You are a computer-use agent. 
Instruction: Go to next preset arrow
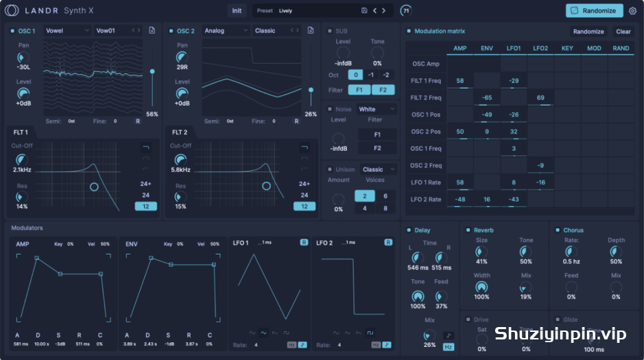pos(383,11)
